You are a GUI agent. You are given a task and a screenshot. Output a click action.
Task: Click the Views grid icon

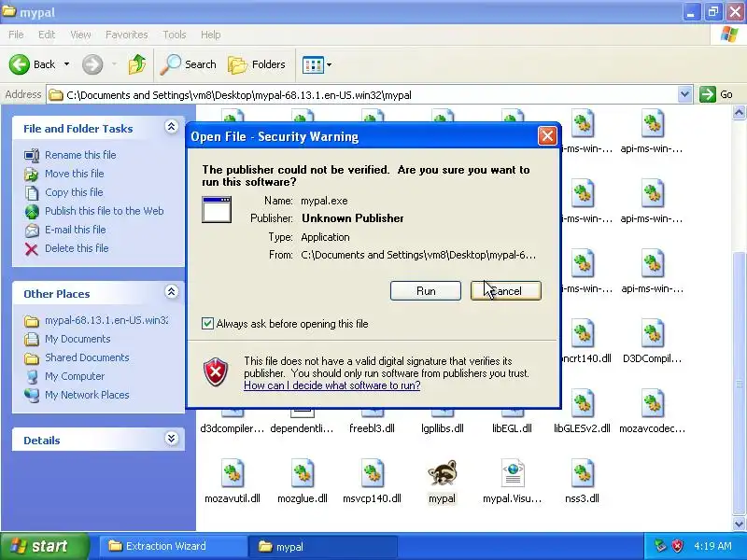tap(313, 64)
